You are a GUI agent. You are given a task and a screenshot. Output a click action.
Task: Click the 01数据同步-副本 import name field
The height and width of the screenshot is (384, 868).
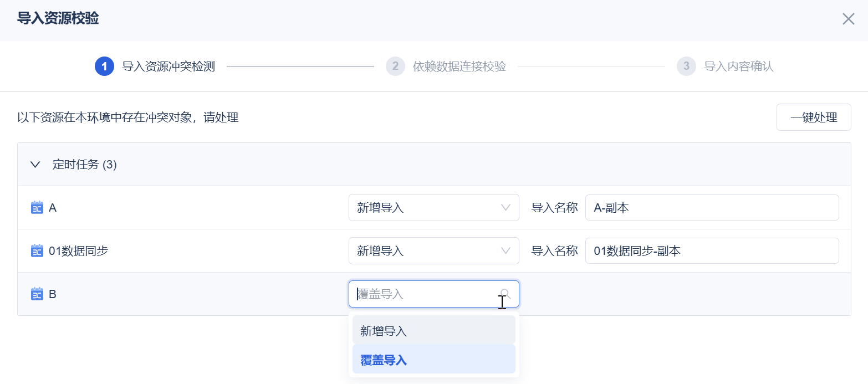click(x=712, y=251)
